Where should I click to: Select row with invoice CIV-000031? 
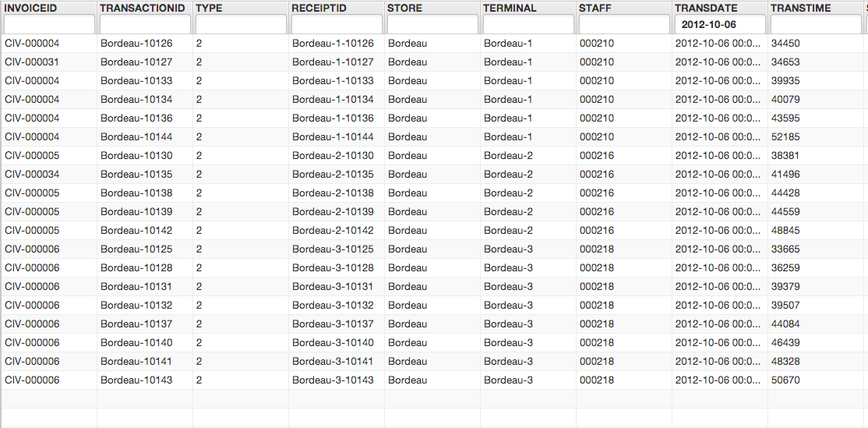pyautogui.click(x=32, y=62)
